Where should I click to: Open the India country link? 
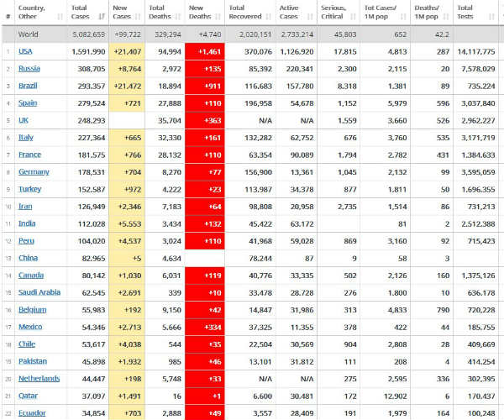tap(27, 223)
